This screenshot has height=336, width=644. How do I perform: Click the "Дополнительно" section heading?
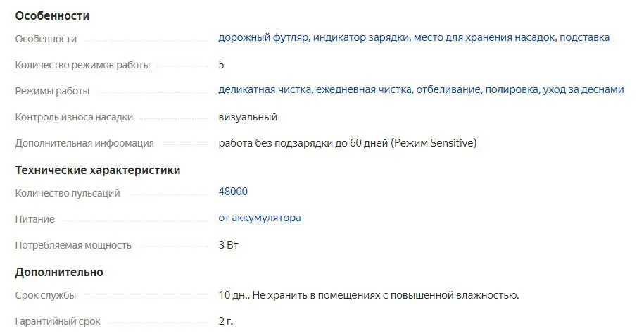59,273
